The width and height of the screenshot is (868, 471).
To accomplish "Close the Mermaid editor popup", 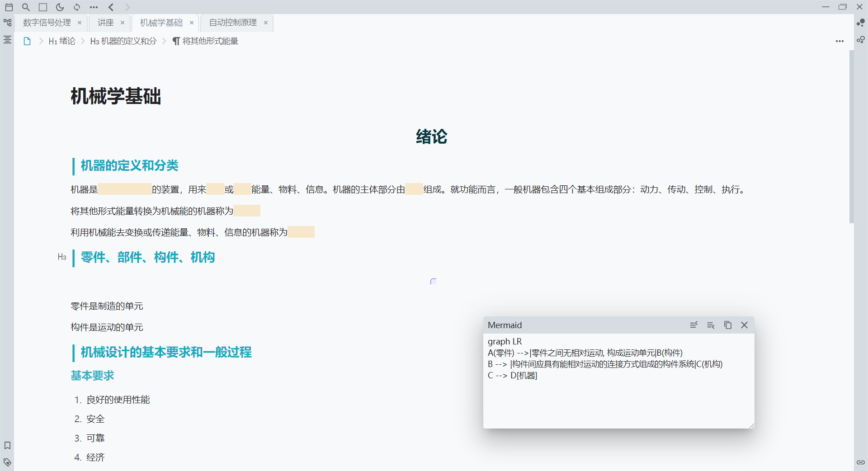I will (744, 325).
